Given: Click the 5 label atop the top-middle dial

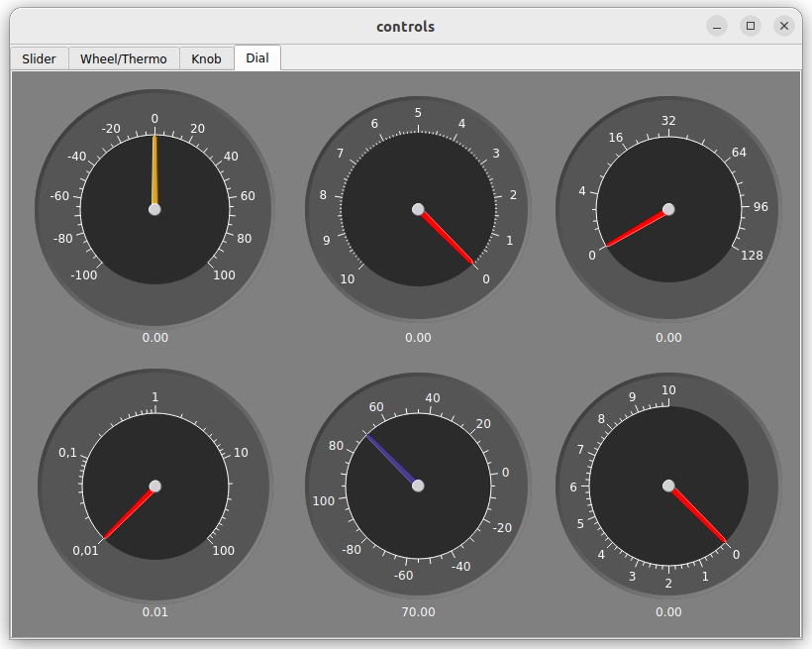Looking at the screenshot, I should coord(418,113).
